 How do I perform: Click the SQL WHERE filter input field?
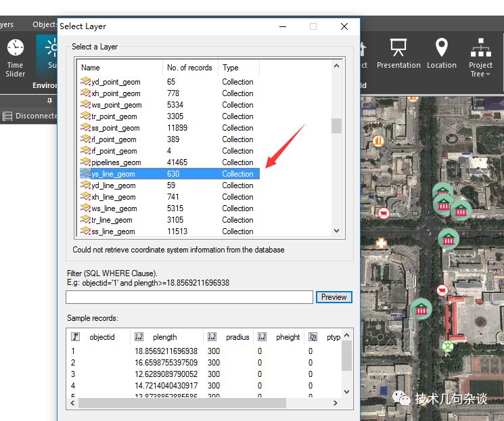tap(189, 297)
